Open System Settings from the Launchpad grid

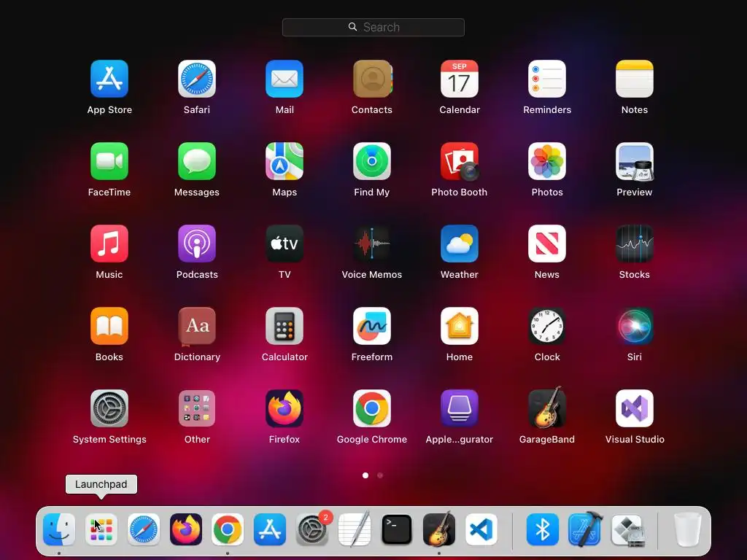pos(109,408)
